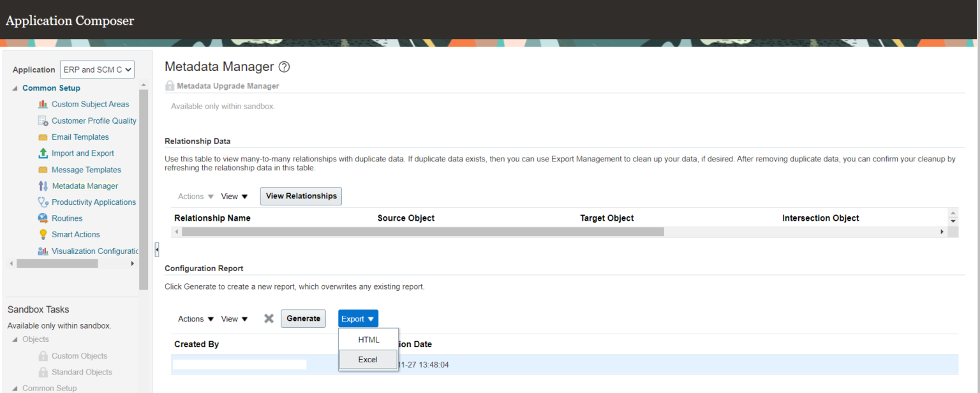The image size is (980, 393).
Task: Click the Productivity Applications stethoscope icon
Action: 43,202
